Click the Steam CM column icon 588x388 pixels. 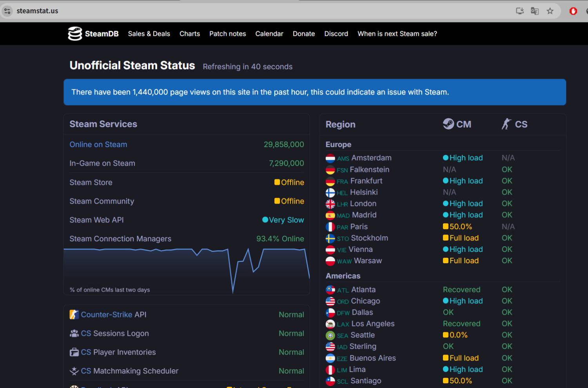(448, 124)
